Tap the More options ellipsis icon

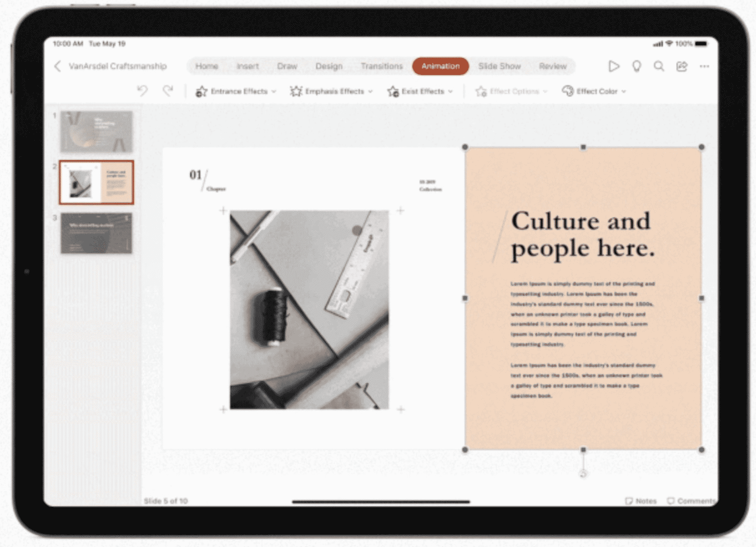pos(704,66)
